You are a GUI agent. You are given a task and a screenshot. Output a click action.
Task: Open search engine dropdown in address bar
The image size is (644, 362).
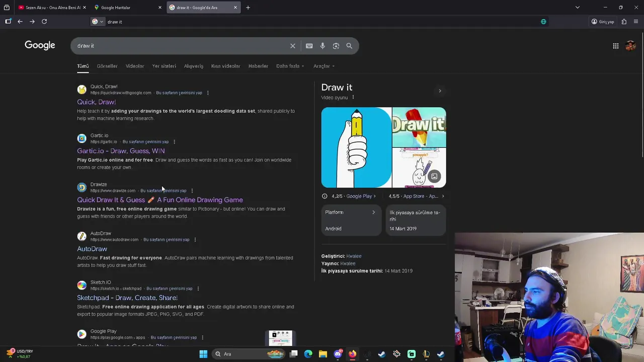click(98, 22)
